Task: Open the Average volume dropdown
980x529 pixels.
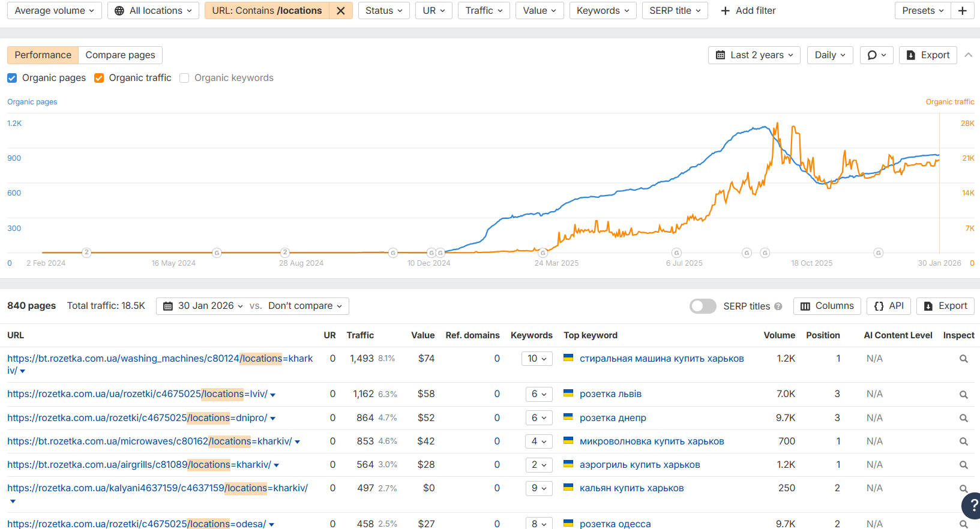Action: pos(54,11)
